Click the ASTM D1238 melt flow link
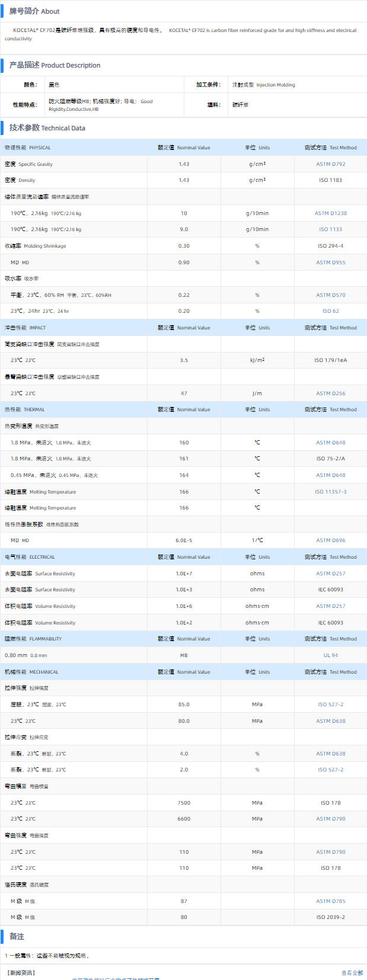The width and height of the screenshot is (367, 980). pyautogui.click(x=330, y=213)
